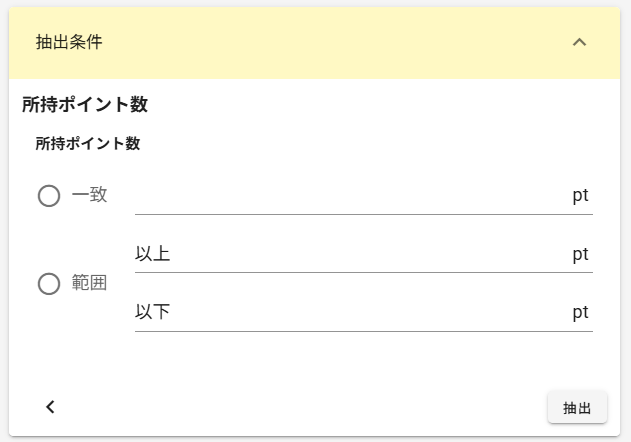Click the large bold 所持ポイント数 section heading
Screen dimensions: 631x442
(x=85, y=104)
